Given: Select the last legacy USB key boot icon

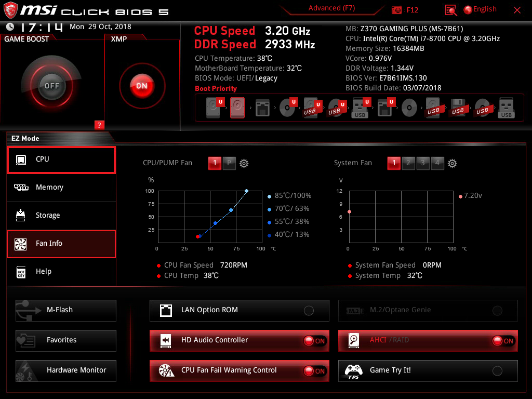Looking at the screenshot, I should click(x=506, y=108).
